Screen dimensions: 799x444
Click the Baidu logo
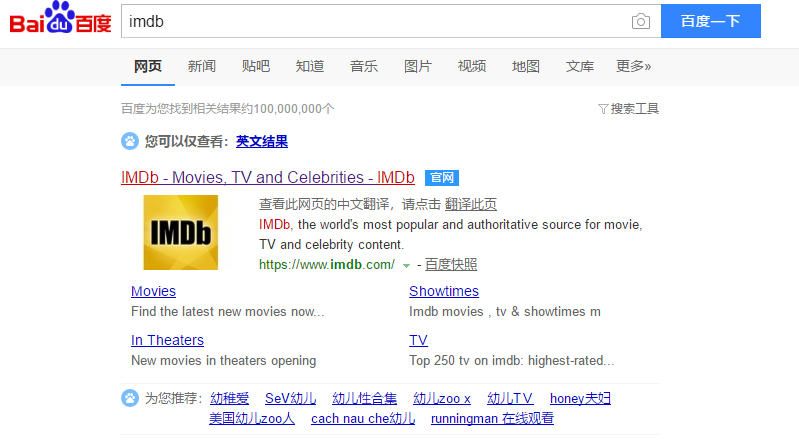point(60,18)
